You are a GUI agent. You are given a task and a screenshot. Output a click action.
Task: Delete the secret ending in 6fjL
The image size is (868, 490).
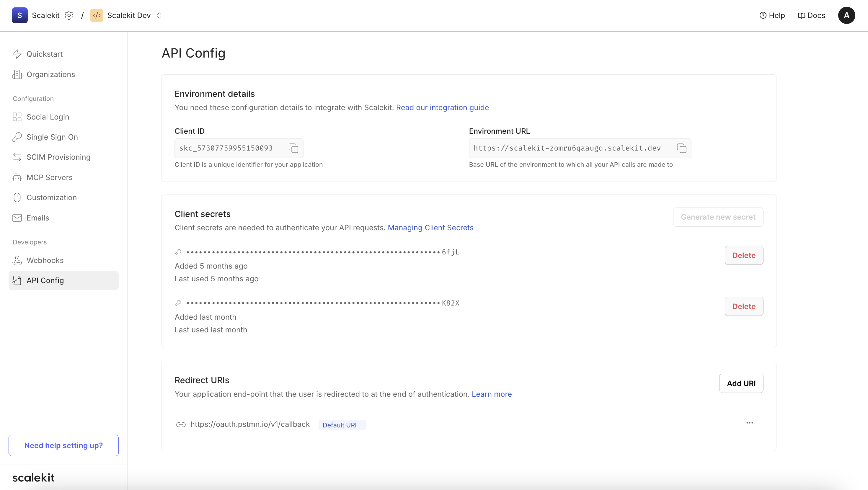coord(744,255)
